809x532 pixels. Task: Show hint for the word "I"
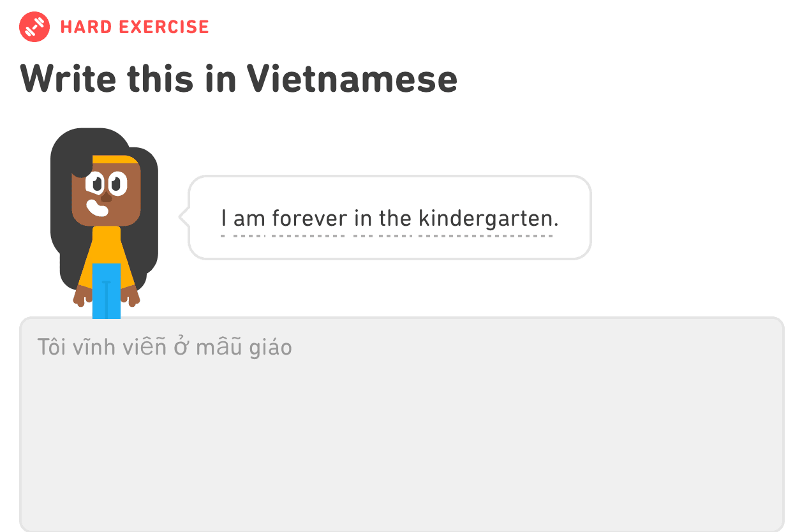224,219
